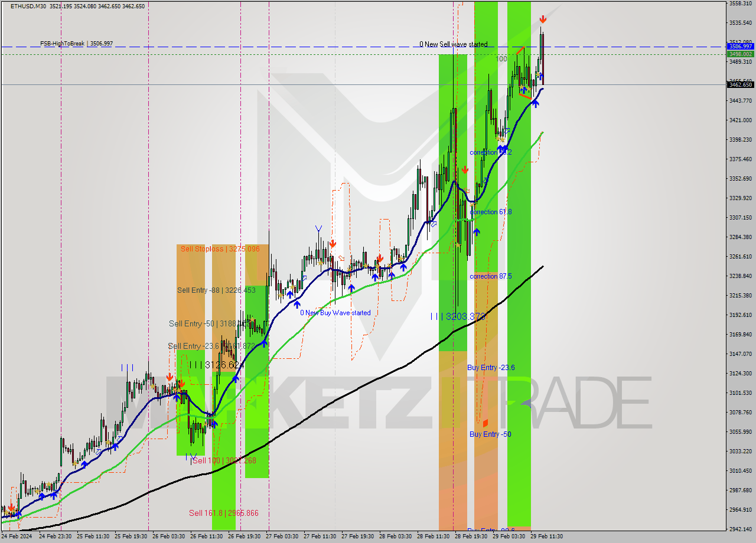The width and height of the screenshot is (756, 543).
Task: Select the 'correction 61.8' label
Action: click(x=491, y=212)
